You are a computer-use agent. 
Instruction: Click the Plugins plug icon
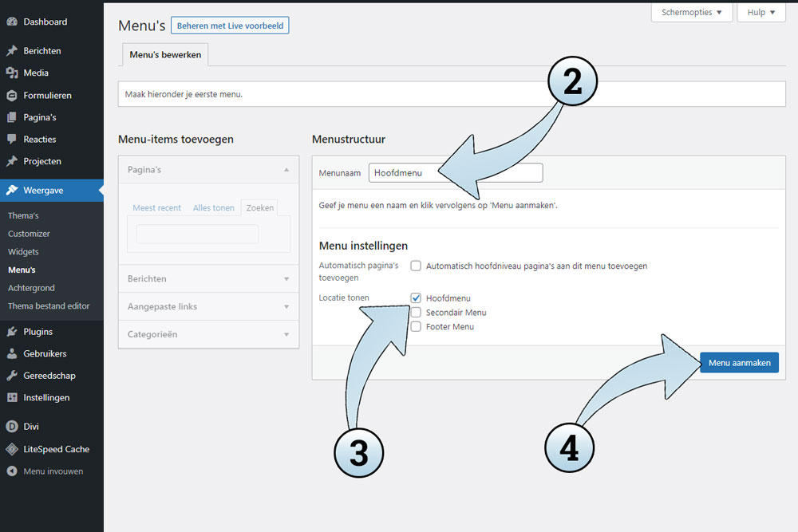12,331
